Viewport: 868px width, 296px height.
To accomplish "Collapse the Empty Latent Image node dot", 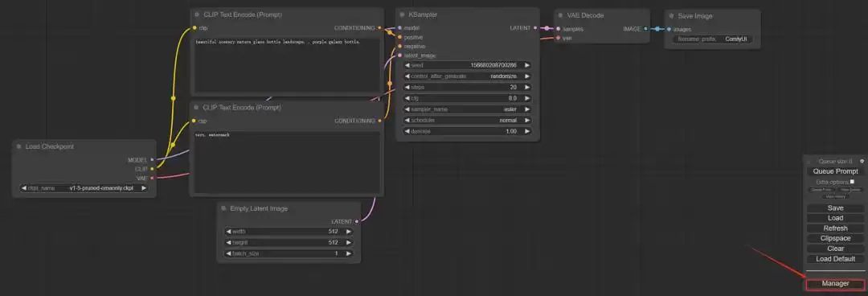I will tap(223, 208).
